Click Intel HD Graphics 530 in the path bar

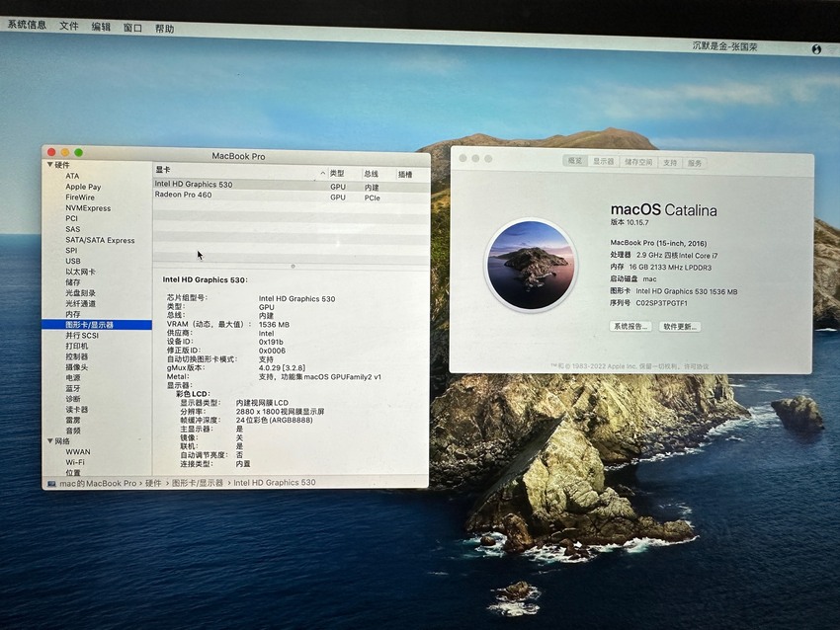(x=275, y=482)
